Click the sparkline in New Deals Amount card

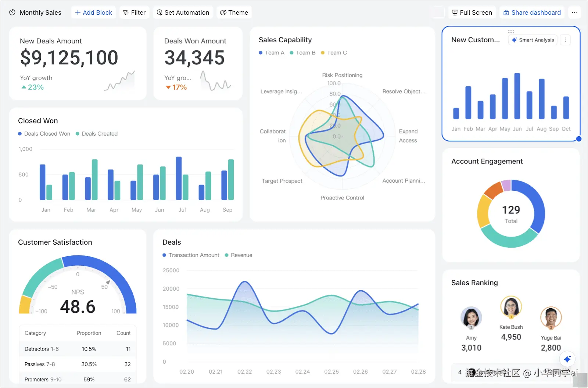119,81
